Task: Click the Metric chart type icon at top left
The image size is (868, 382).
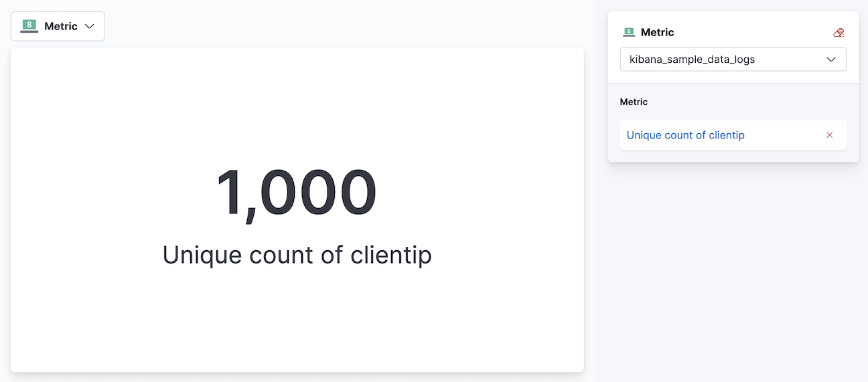Action: 29,26
